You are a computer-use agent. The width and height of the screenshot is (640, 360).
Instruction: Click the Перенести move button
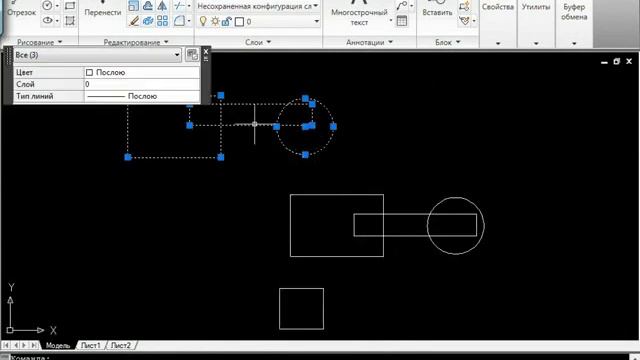(103, 12)
